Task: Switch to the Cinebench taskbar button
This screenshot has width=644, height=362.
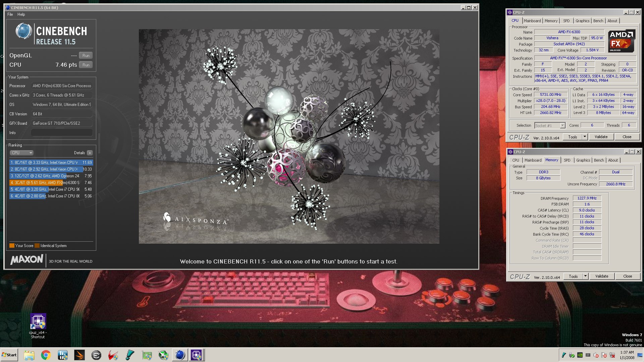Action: click(x=180, y=355)
